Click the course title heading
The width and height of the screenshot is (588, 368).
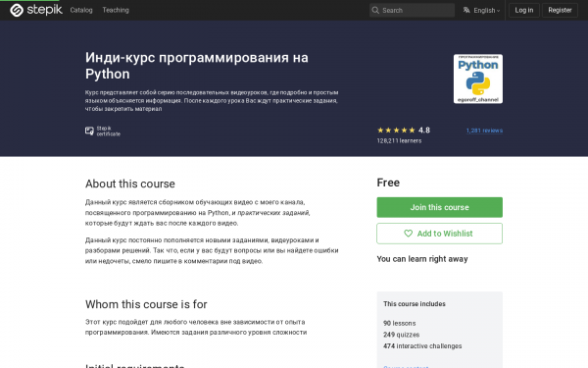click(x=197, y=66)
